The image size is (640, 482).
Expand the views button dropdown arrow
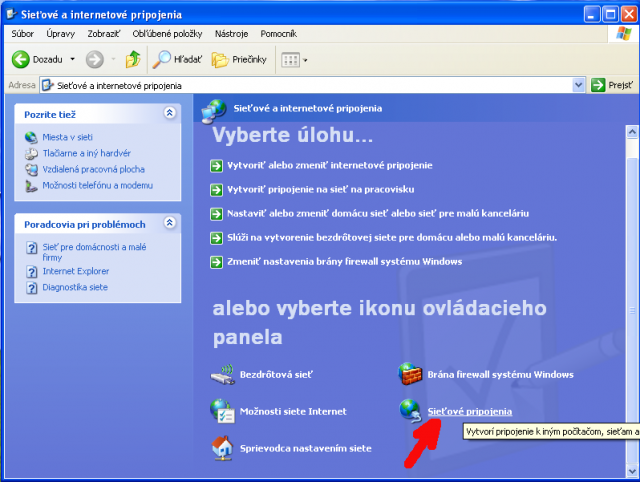(x=305, y=60)
